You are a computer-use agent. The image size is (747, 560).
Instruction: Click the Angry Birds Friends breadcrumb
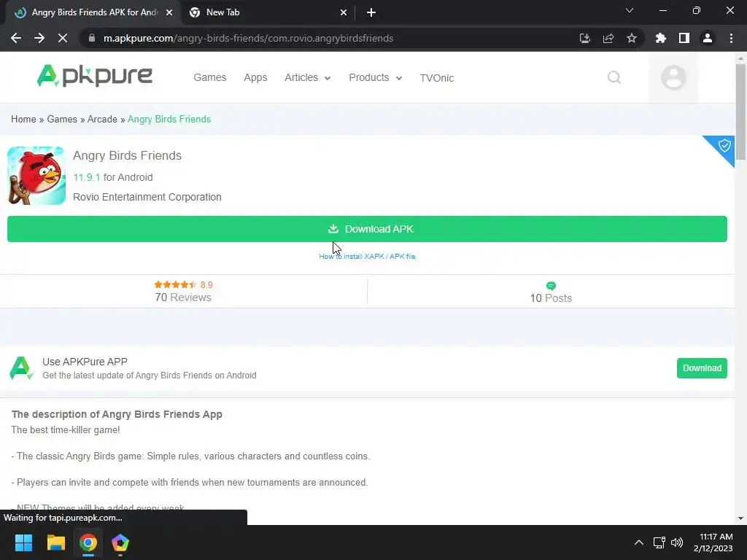pyautogui.click(x=169, y=119)
